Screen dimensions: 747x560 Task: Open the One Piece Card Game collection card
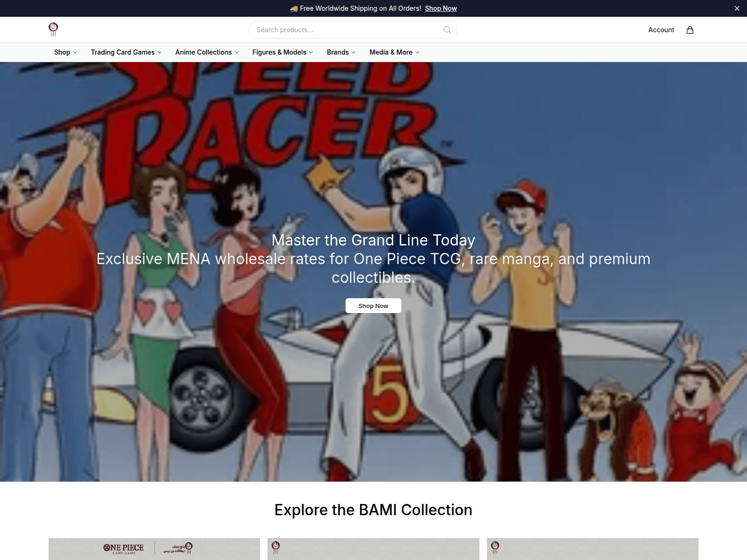coord(154,549)
